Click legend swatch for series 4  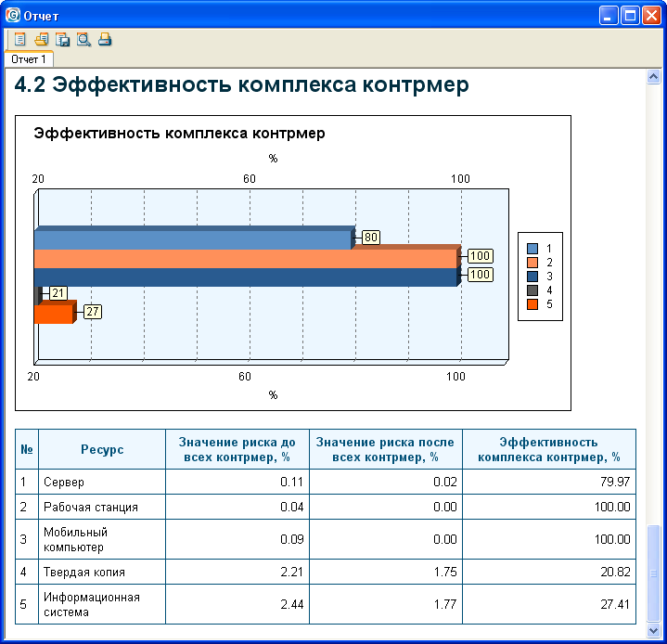[x=532, y=290]
